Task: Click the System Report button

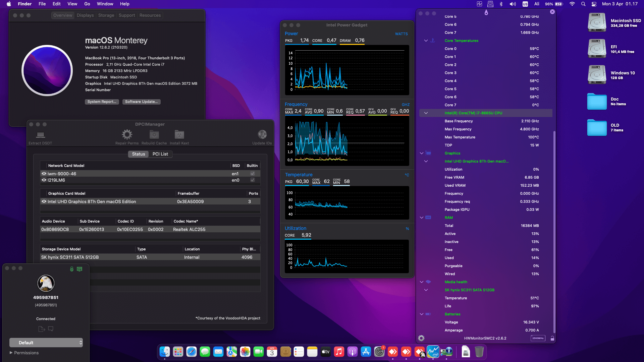Action: coord(102,102)
